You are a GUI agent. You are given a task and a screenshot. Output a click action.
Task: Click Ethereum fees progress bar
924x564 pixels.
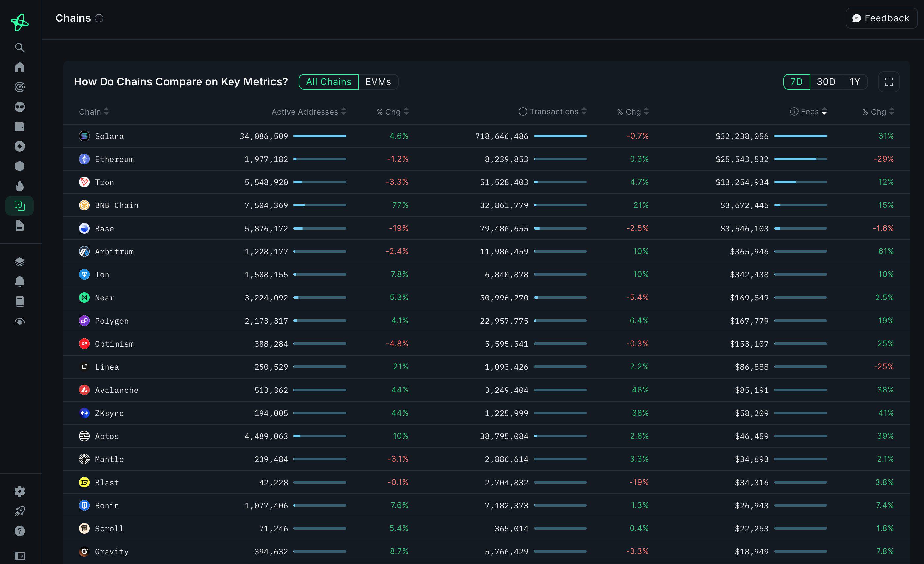tap(800, 159)
